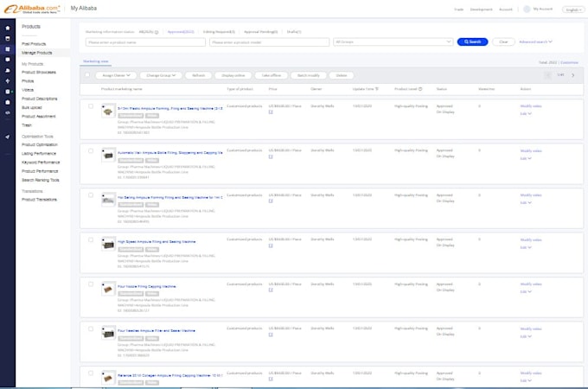588x389 pixels.
Task: Click the second sidebar icon below Home
Action: pos(8,39)
